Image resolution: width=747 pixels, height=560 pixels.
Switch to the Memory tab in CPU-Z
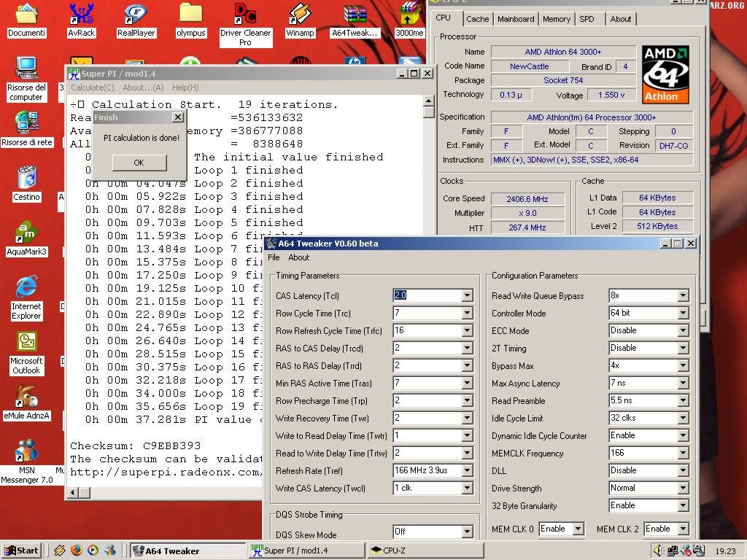pos(557,19)
